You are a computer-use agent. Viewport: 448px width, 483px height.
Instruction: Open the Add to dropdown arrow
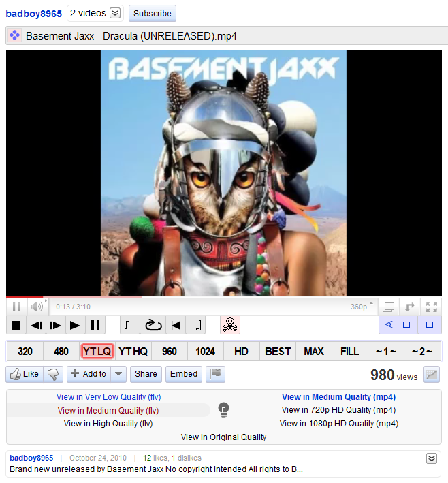click(x=118, y=374)
